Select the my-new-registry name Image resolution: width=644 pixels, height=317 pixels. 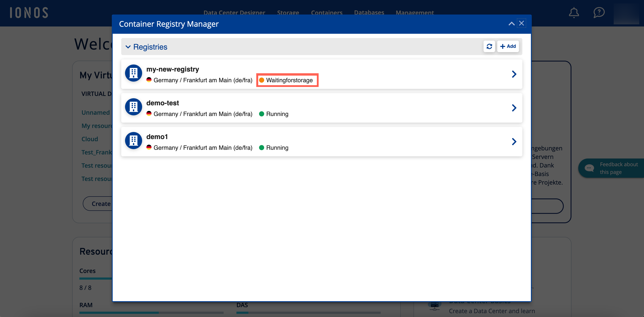tap(172, 69)
